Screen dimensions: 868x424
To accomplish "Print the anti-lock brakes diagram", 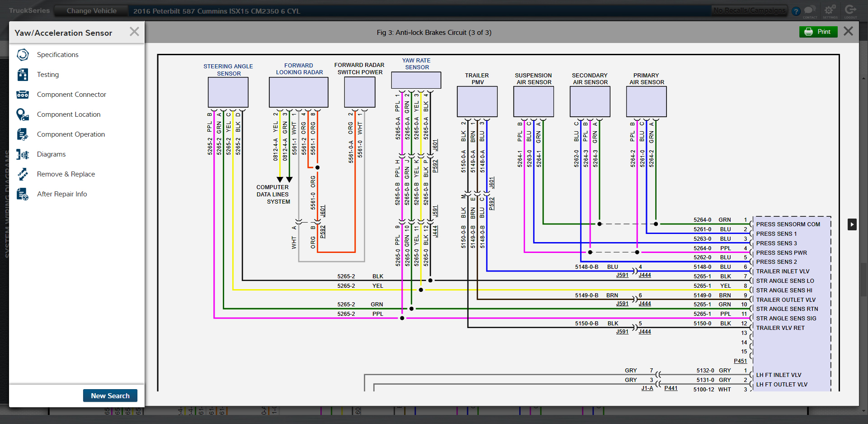I will [818, 32].
